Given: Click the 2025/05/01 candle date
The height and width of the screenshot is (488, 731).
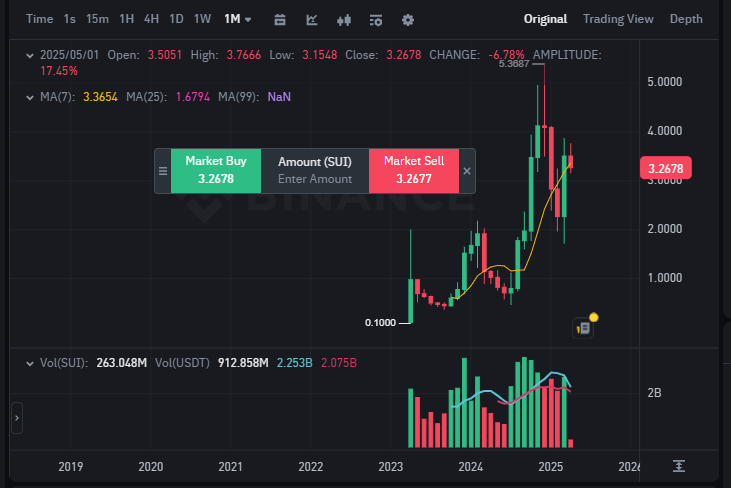Looking at the screenshot, I should 69,55.
